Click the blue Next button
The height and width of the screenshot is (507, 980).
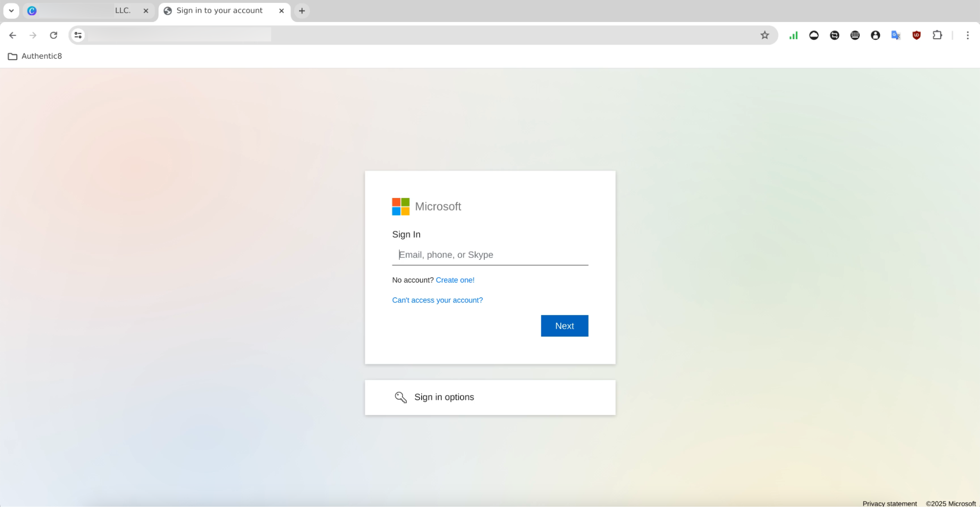point(564,326)
